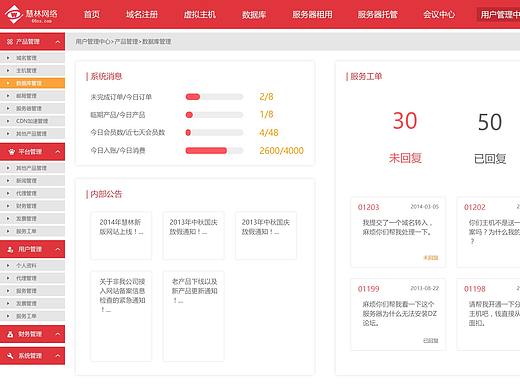The width and height of the screenshot is (520, 390).
Task: Click the 30 未回复 ticket count
Action: point(405,137)
